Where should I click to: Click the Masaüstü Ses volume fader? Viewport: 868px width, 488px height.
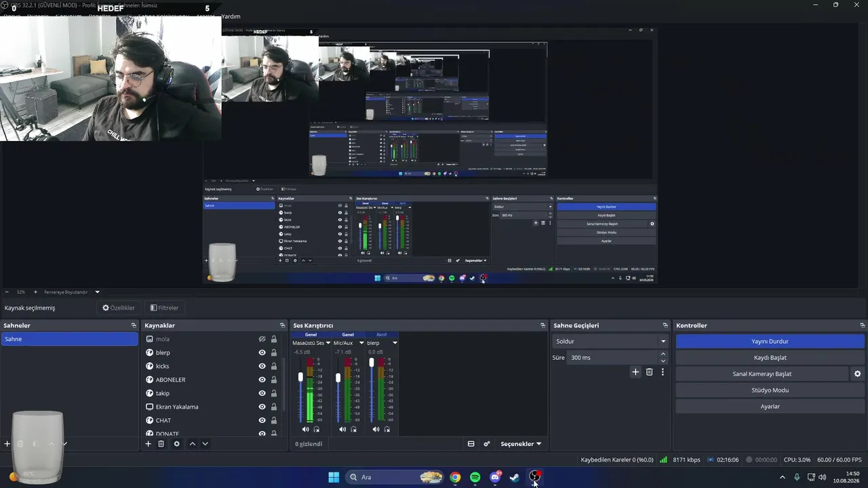pos(300,377)
